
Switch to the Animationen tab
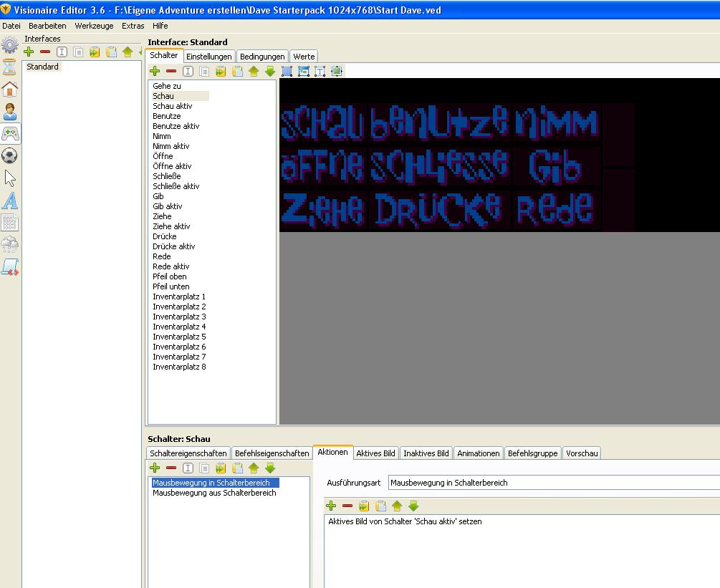point(479,453)
